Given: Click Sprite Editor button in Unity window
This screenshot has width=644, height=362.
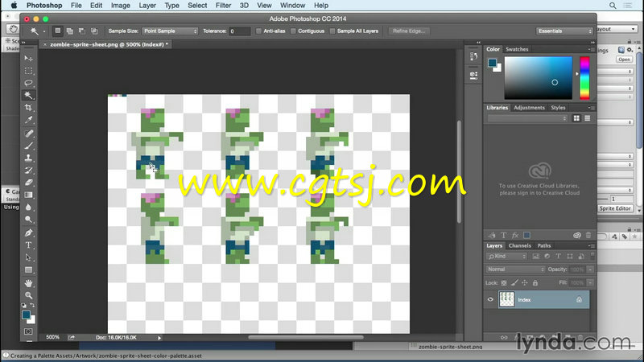Looking at the screenshot, I should pos(615,208).
